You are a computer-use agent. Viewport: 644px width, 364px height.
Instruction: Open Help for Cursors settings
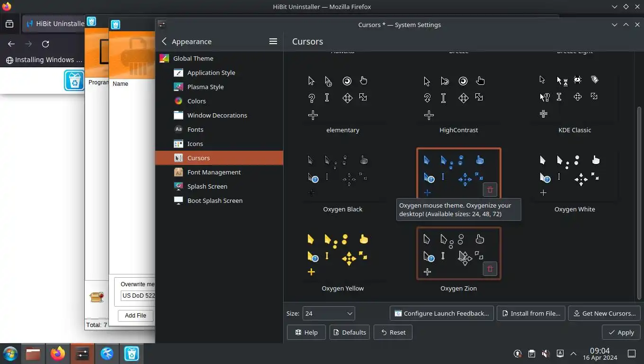(306, 332)
